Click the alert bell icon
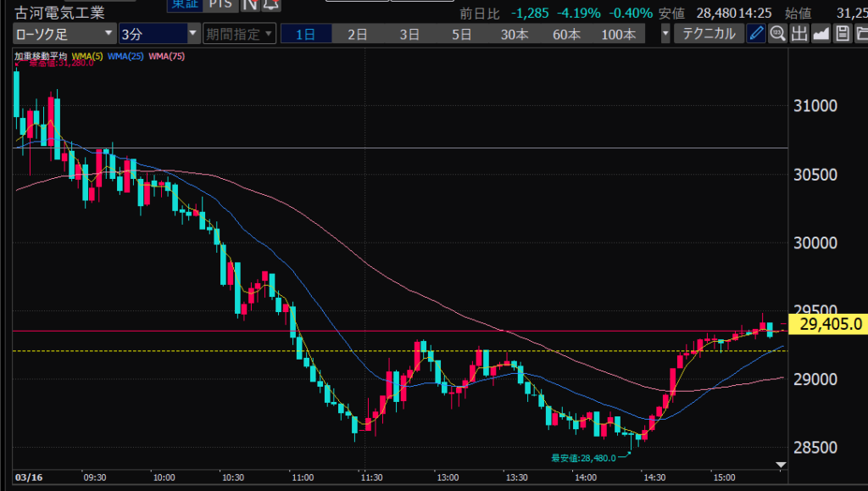This screenshot has width=868, height=491. pos(270,5)
